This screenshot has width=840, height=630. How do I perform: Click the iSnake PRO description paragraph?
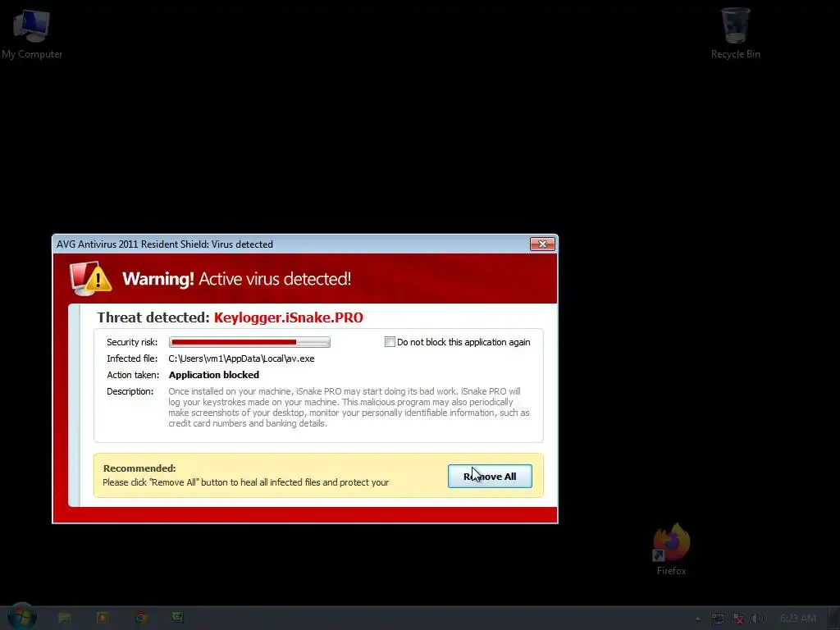(349, 407)
